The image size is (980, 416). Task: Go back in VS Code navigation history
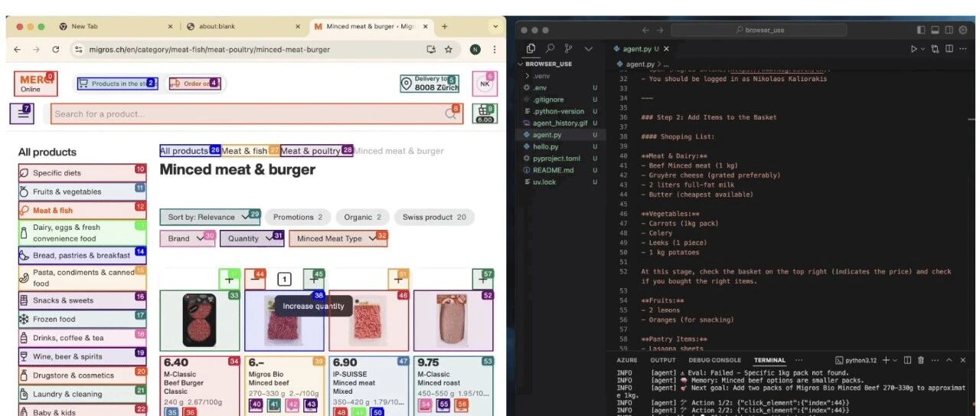tap(645, 30)
